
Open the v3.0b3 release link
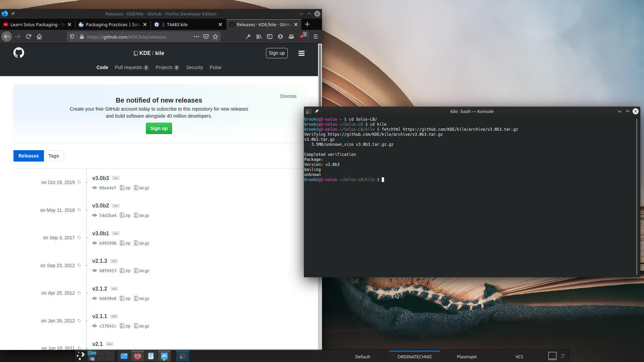tap(101, 178)
